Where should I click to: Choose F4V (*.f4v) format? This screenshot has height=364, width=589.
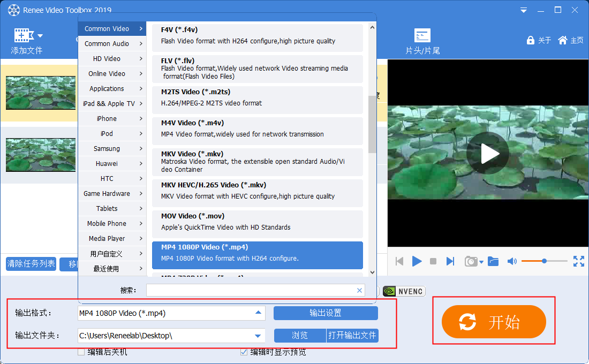(x=258, y=38)
